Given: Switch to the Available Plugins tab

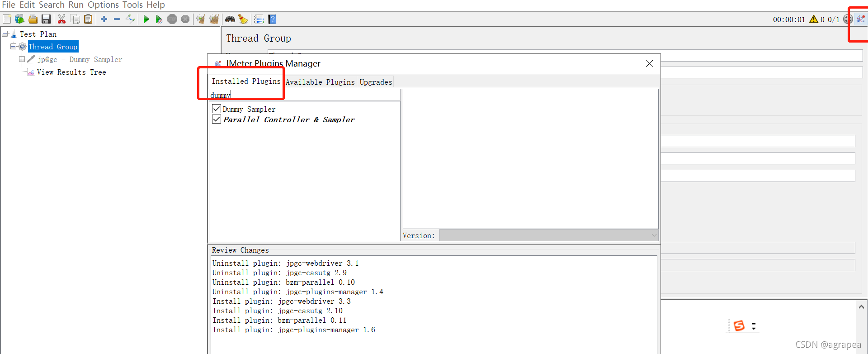Looking at the screenshot, I should pos(320,82).
